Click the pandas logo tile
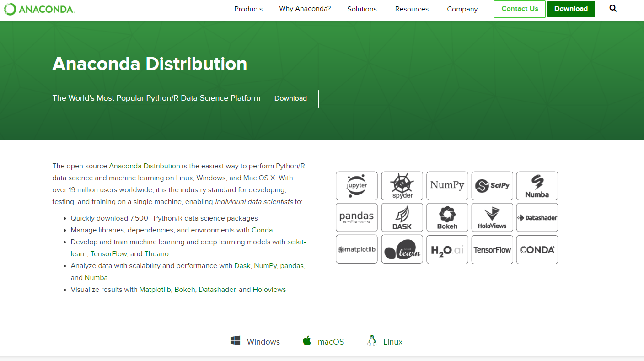Screen dimensions: 644x361 tap(357, 217)
